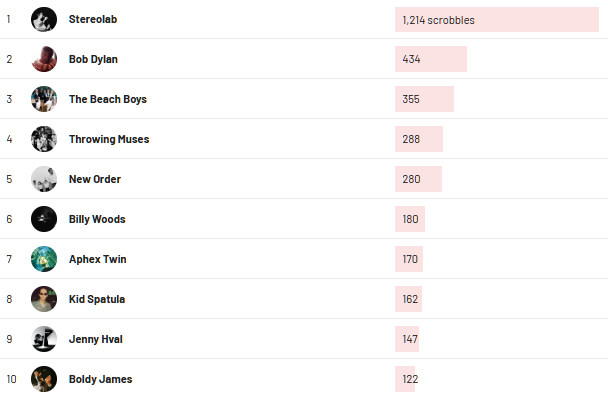Click Kid Spatula's avatar picture
Screen dimensions: 608x398
[44, 299]
